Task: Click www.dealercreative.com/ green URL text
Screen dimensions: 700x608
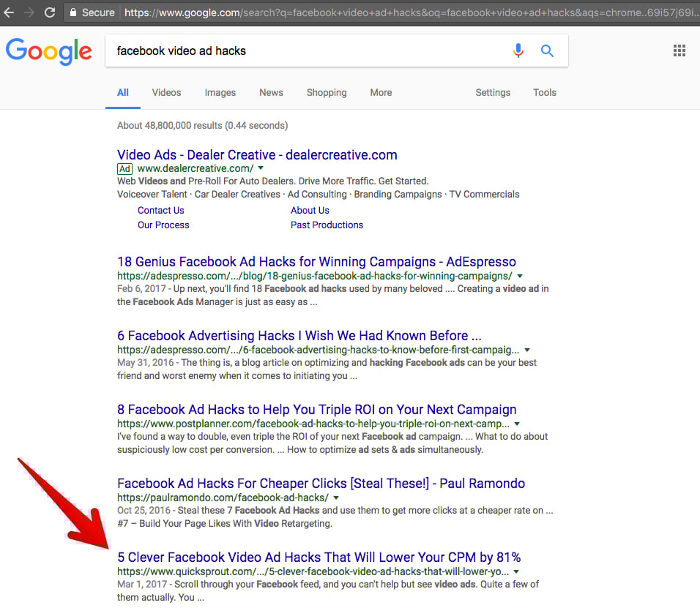Action: (195, 168)
